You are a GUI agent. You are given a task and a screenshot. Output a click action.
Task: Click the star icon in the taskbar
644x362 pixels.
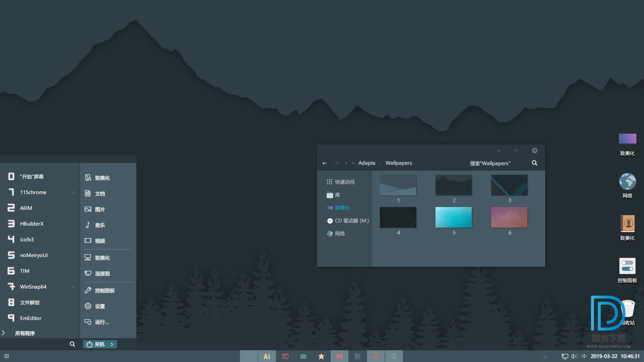[x=321, y=356]
